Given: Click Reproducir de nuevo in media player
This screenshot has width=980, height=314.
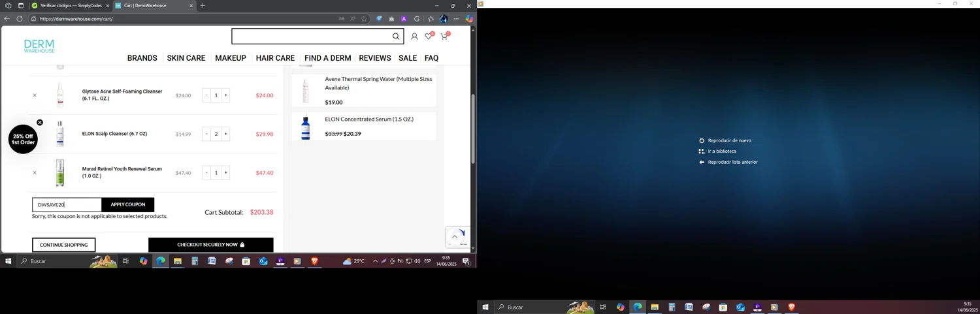Looking at the screenshot, I should [725, 140].
